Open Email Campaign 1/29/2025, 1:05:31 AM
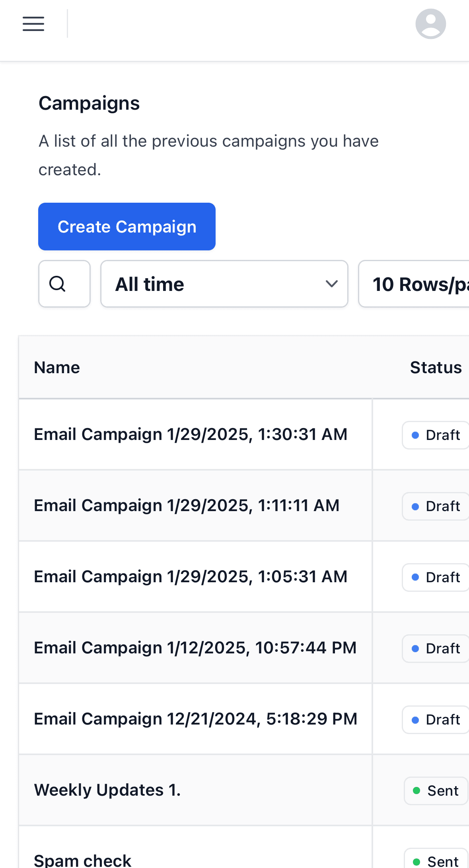This screenshot has height=868, width=469. tap(191, 577)
